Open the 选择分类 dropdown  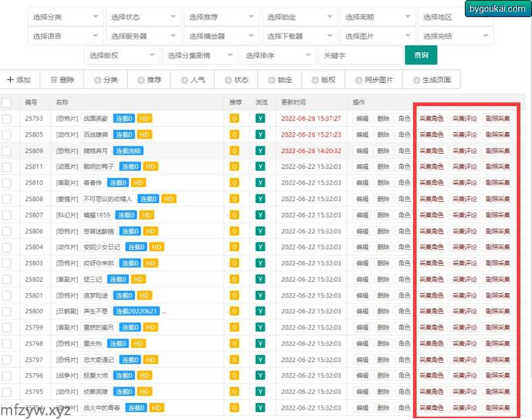tap(65, 18)
